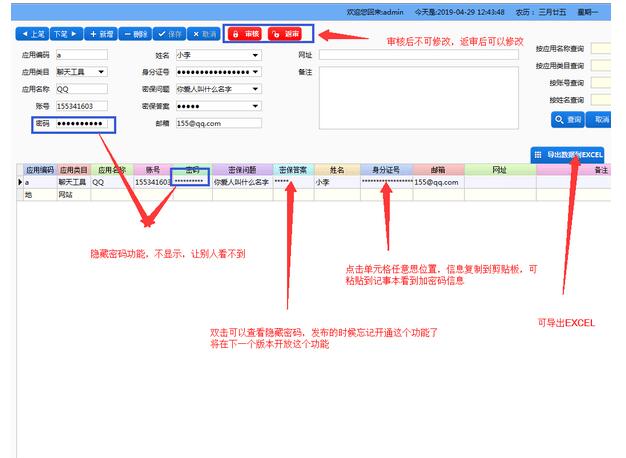Export data using 导出数据到EXCEL button
626x458 pixels.
click(x=567, y=155)
